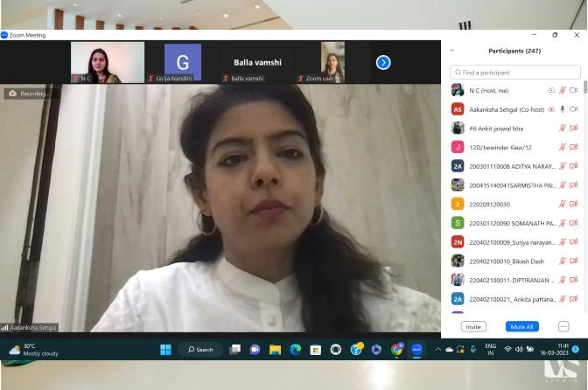The height and width of the screenshot is (390, 588).
Task: Toggle the muted mic for N C (Host, me)
Action: (563, 90)
